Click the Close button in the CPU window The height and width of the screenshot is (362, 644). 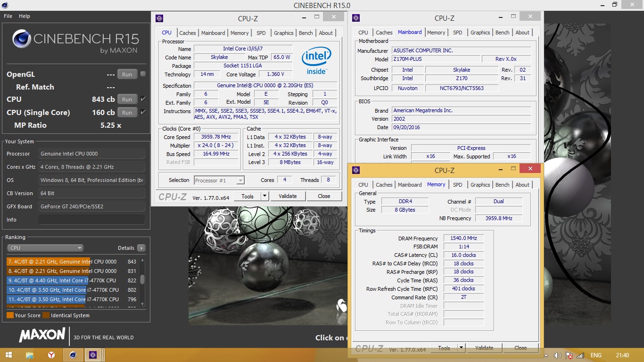[x=324, y=196]
